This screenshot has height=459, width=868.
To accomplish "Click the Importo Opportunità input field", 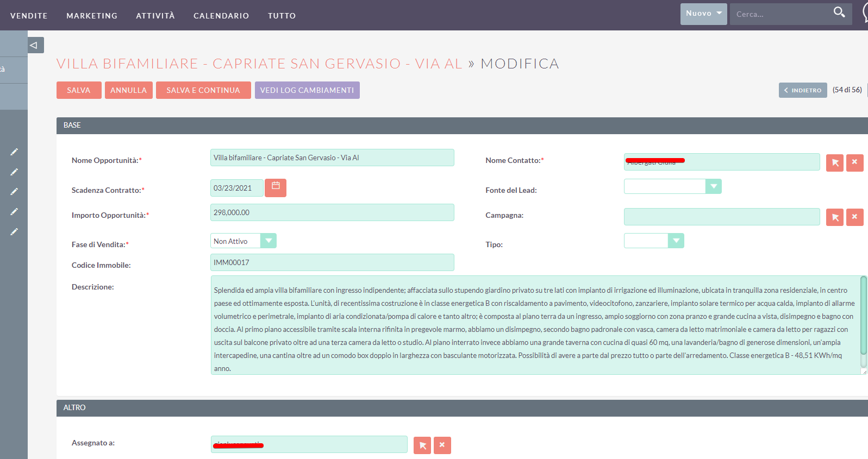I will pos(332,212).
